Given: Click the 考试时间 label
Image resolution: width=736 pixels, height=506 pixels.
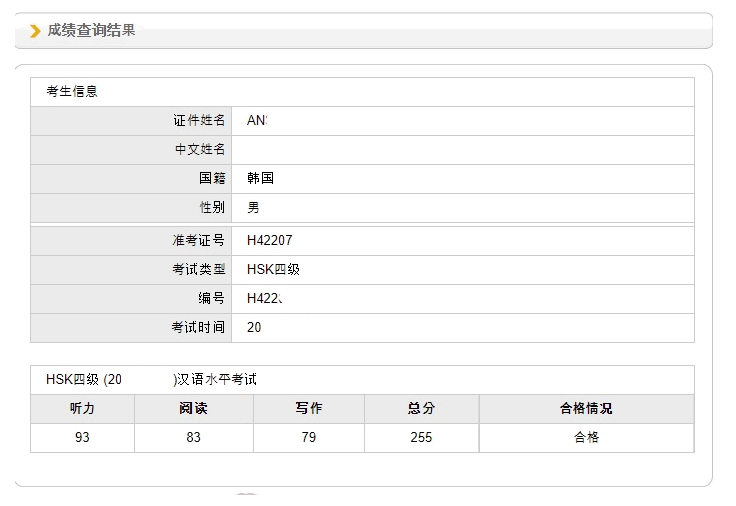Looking at the screenshot, I should pyautogui.click(x=198, y=327).
